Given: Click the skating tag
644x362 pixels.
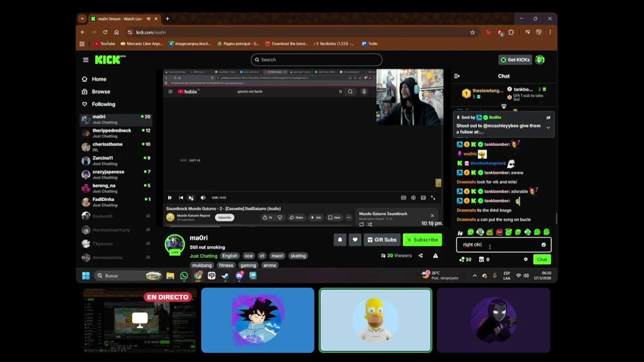Looking at the screenshot, I should pos(298,256).
